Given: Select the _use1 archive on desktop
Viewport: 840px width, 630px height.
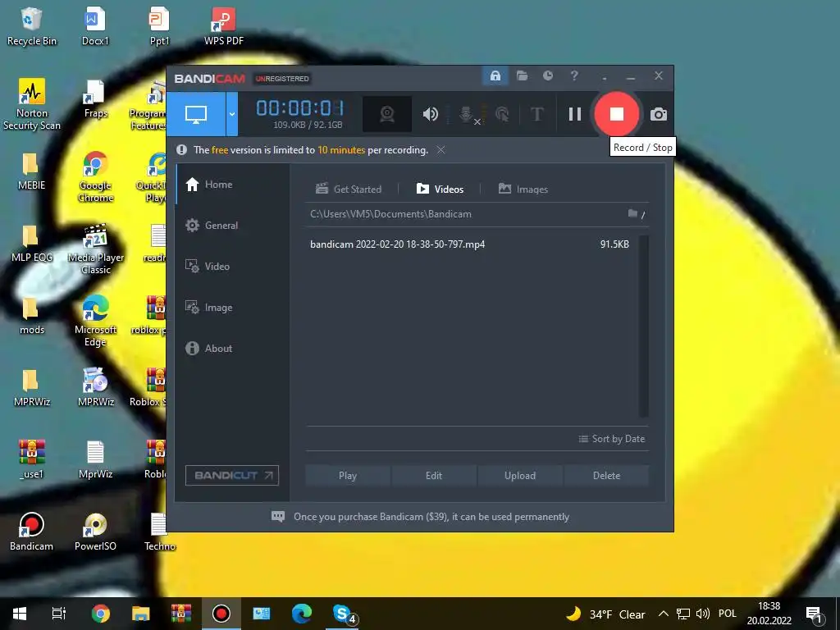Looking at the screenshot, I should [32, 459].
